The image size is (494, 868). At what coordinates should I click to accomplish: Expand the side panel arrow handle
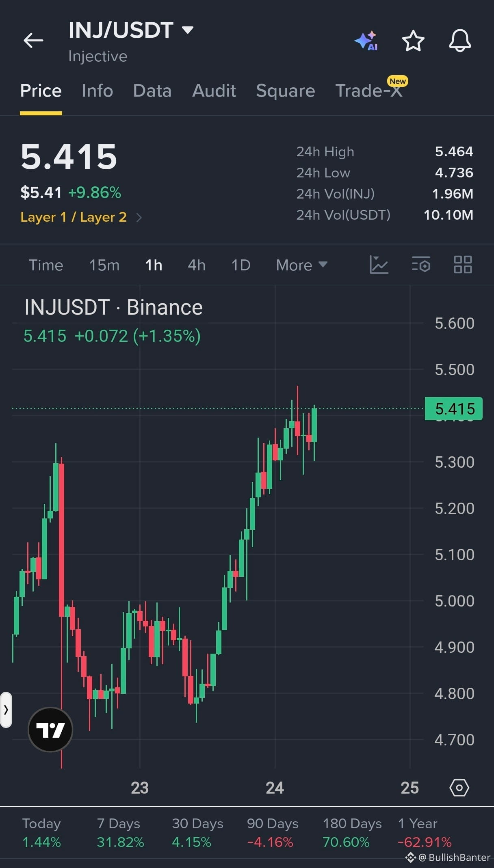(6, 710)
